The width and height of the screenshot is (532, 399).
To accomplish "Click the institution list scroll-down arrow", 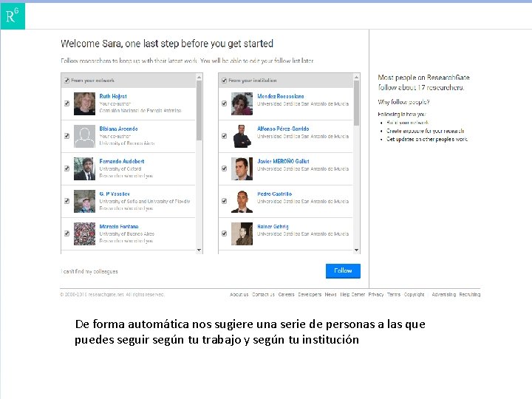I will pos(357,250).
